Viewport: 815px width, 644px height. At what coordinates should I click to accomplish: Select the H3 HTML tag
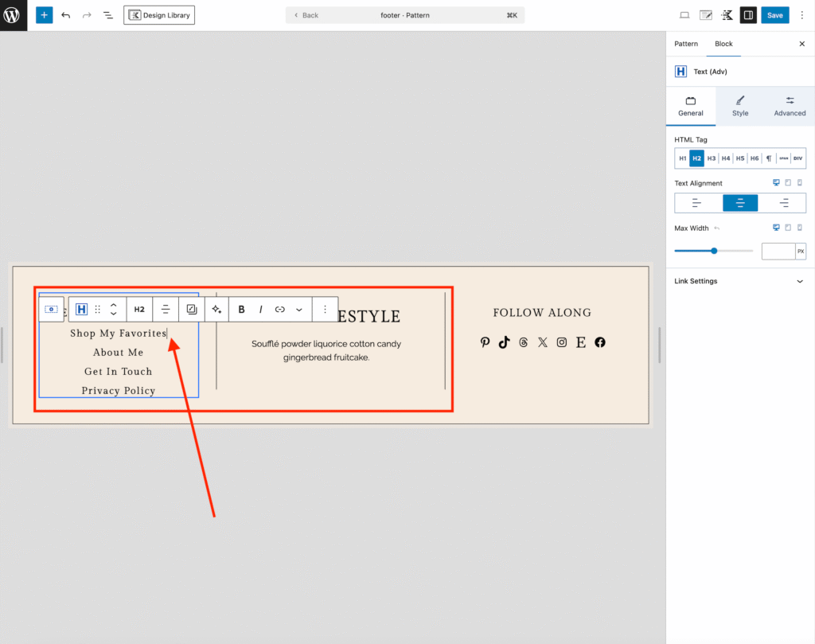point(712,158)
